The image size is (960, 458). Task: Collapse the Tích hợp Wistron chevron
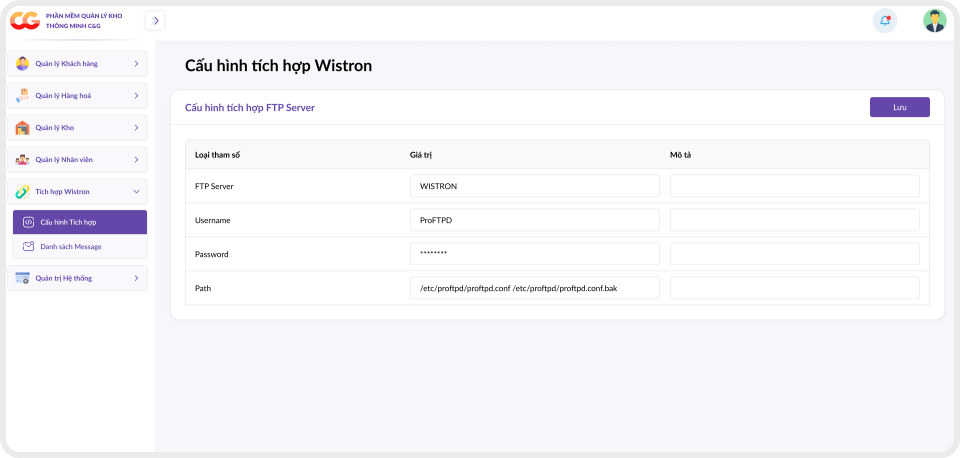point(136,192)
